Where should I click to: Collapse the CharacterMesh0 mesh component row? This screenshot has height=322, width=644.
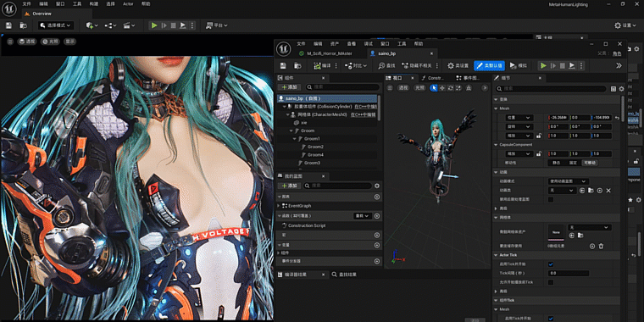288,114
